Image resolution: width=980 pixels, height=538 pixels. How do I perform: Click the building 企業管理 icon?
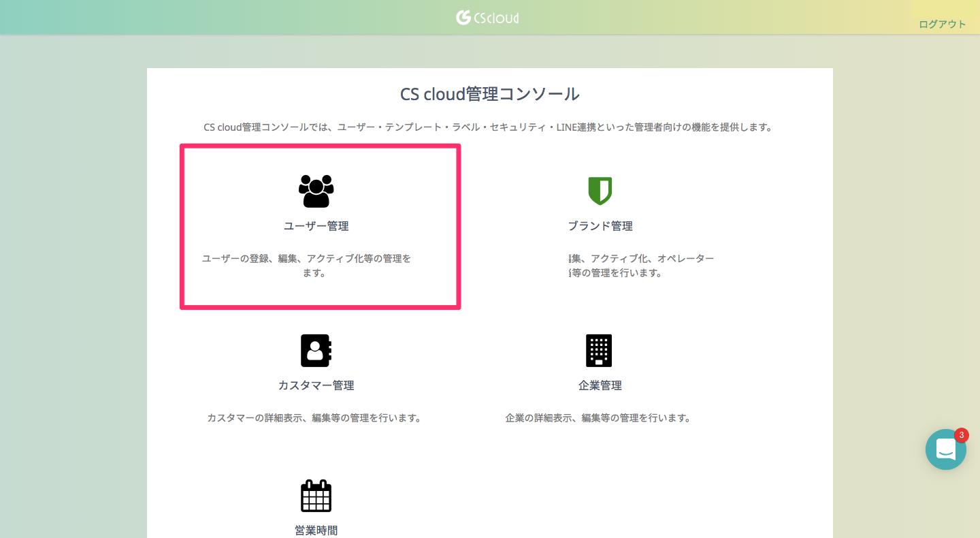599,351
